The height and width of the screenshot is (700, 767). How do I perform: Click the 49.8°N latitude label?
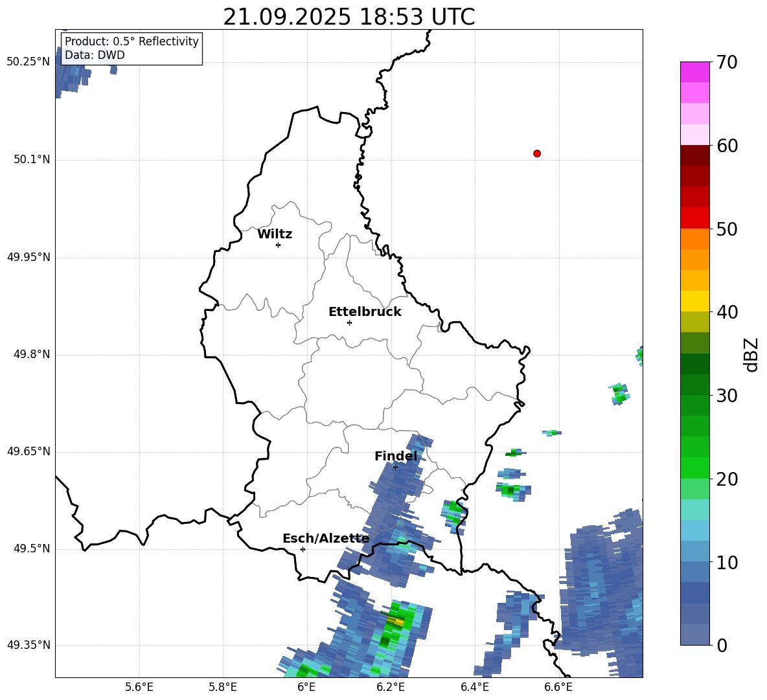[x=32, y=354]
